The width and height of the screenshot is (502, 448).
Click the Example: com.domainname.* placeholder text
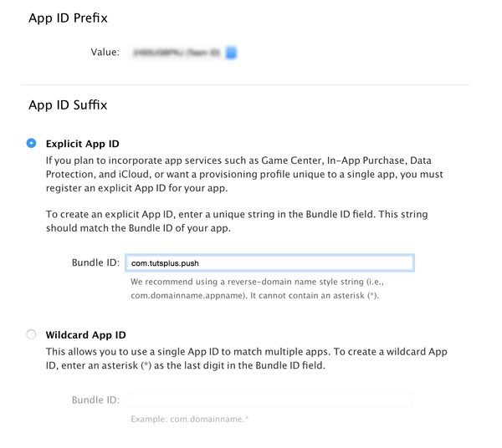point(190,419)
